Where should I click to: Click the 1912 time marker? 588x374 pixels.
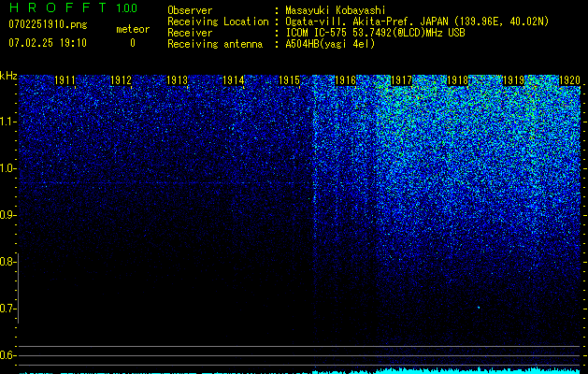click(122, 80)
